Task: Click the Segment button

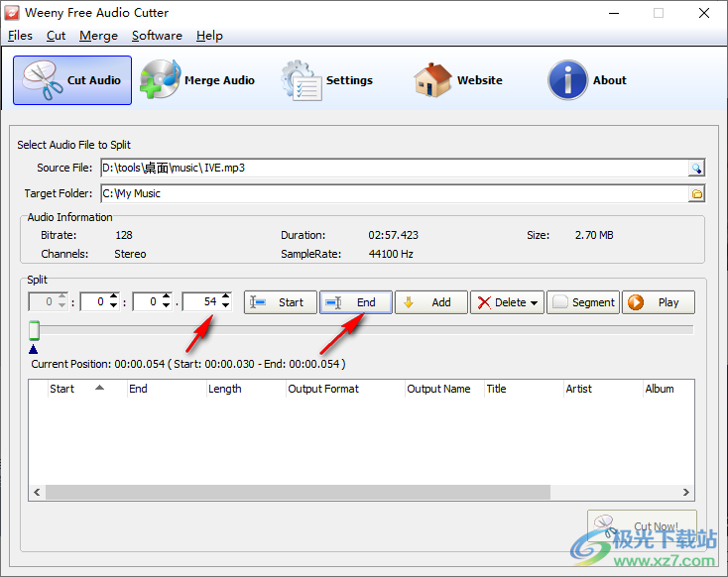Action: pos(583,302)
